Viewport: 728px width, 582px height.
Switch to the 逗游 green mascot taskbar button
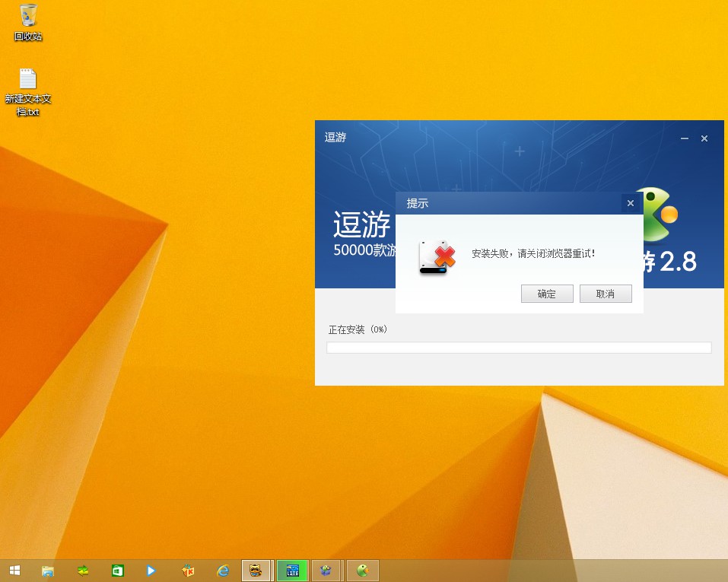point(363,571)
